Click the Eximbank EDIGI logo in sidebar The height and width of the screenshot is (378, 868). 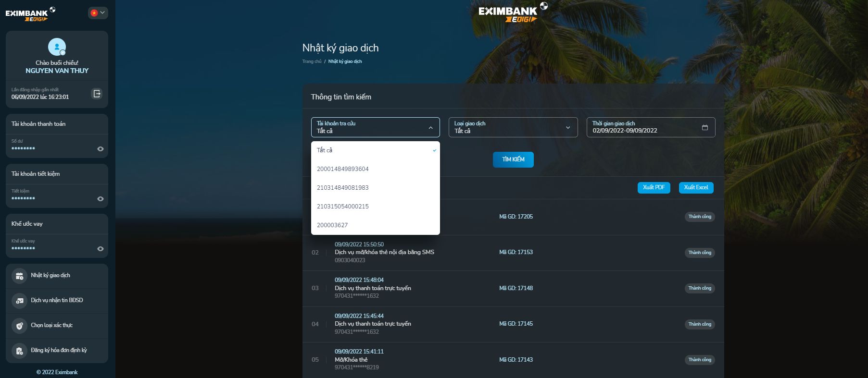coord(30,14)
